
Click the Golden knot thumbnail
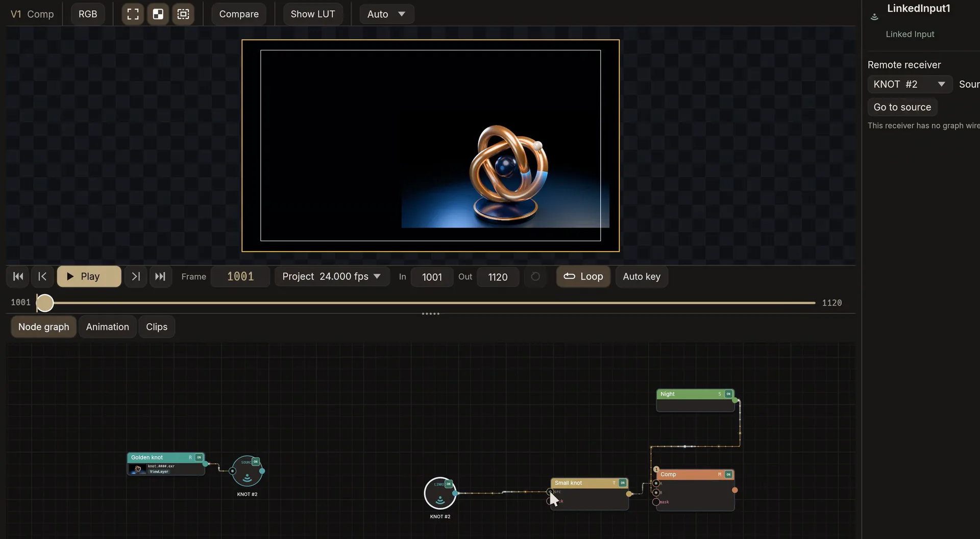(x=138, y=469)
